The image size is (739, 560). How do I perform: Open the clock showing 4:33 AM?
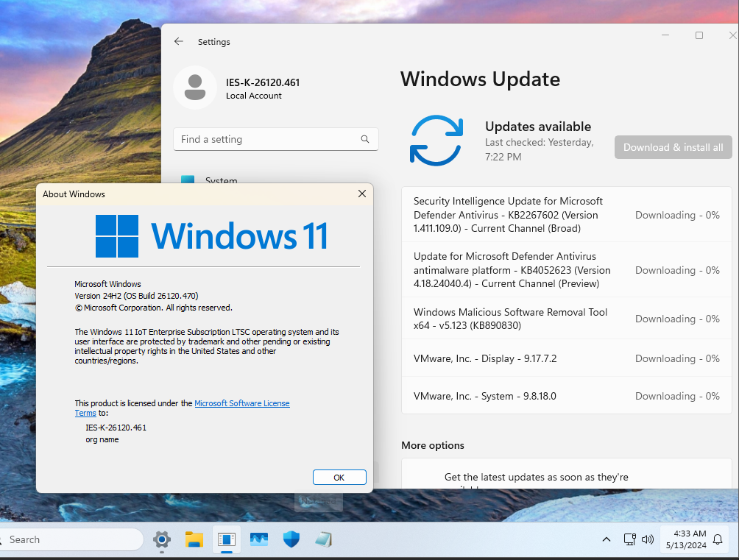pos(686,539)
